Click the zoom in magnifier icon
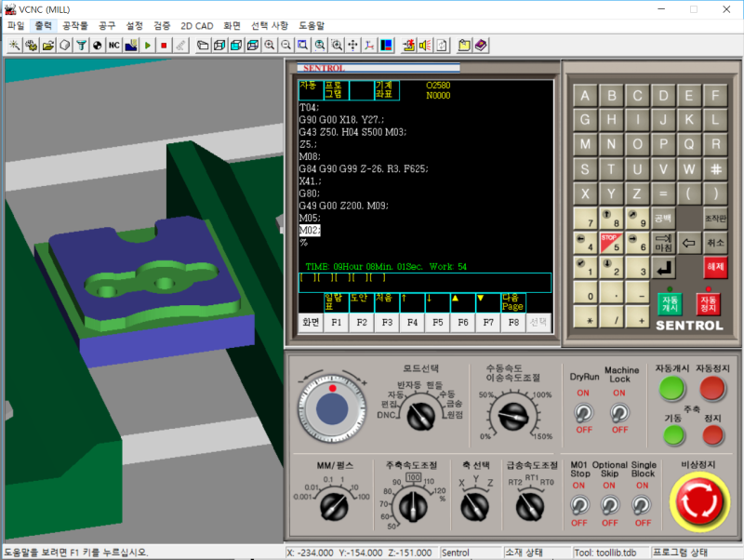The image size is (744, 560). [x=269, y=45]
